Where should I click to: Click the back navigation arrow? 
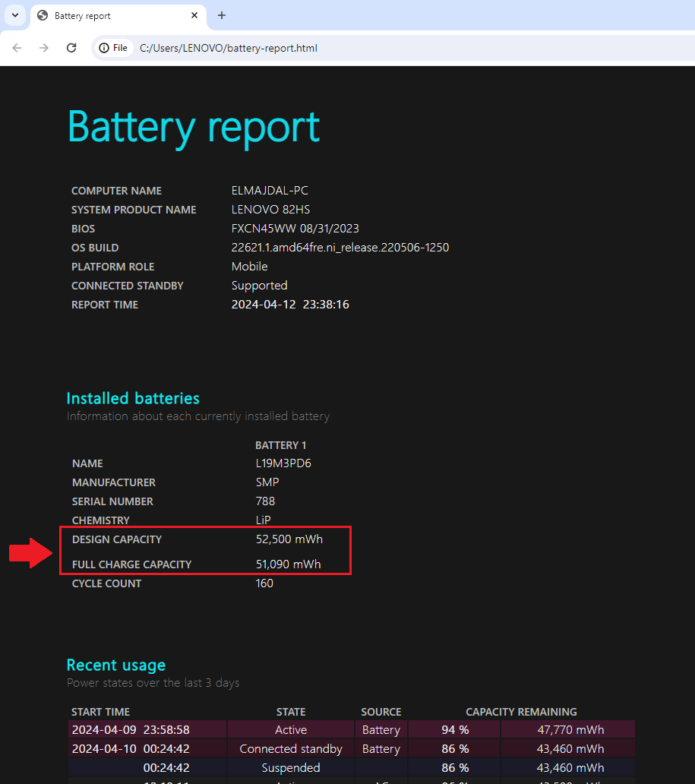click(17, 47)
